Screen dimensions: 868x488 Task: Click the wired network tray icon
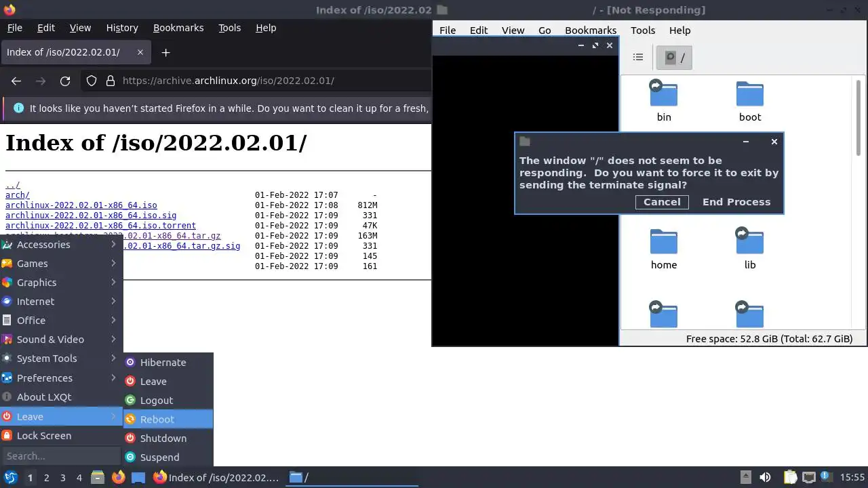pos(808,477)
